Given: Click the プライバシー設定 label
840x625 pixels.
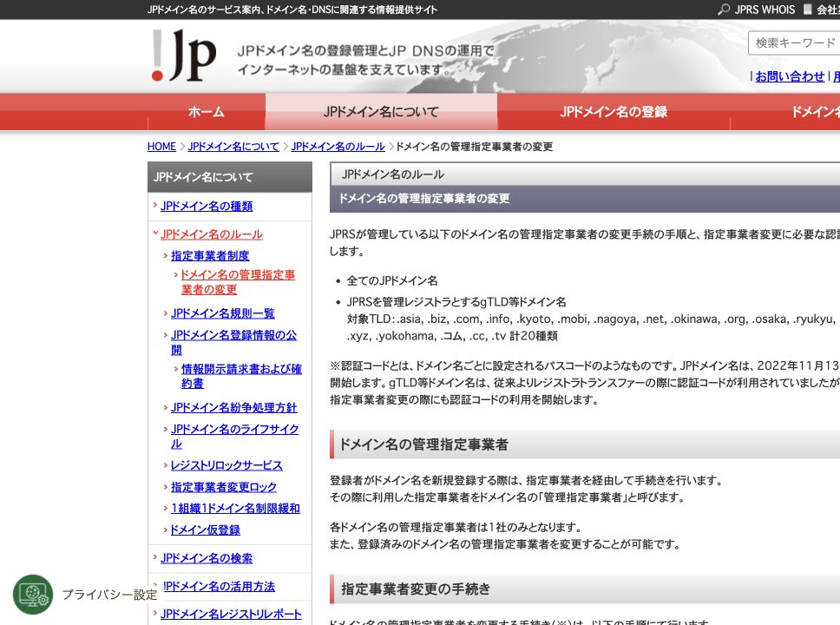Looking at the screenshot, I should tap(109, 595).
